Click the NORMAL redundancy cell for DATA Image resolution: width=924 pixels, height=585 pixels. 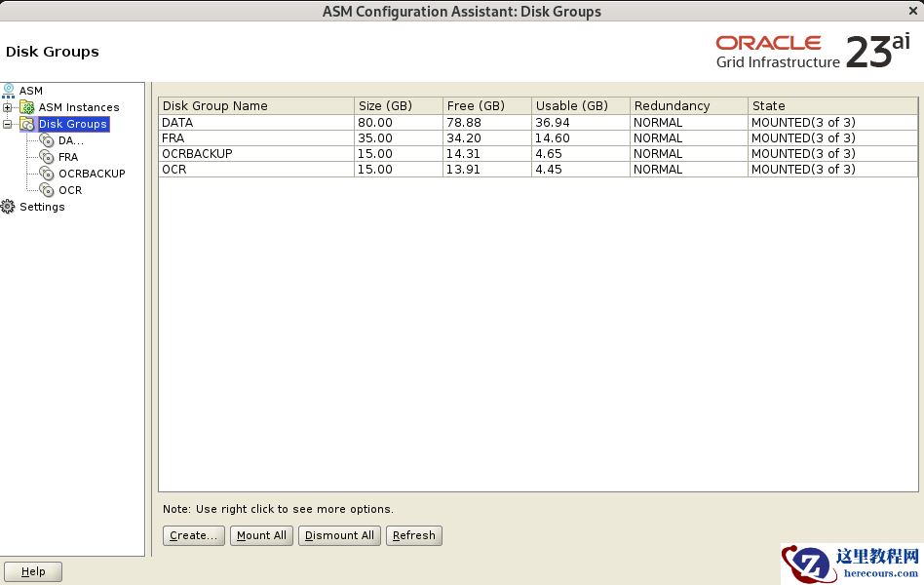point(689,122)
